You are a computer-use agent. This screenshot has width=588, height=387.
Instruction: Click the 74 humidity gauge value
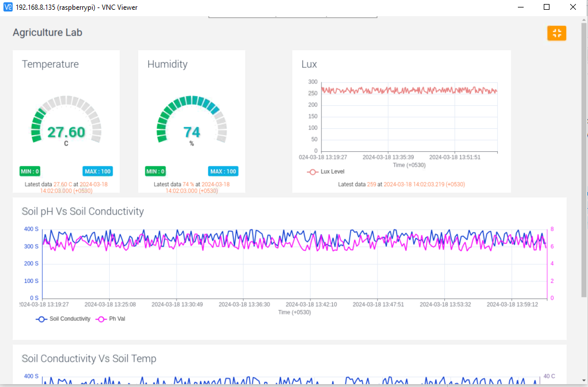pos(191,132)
